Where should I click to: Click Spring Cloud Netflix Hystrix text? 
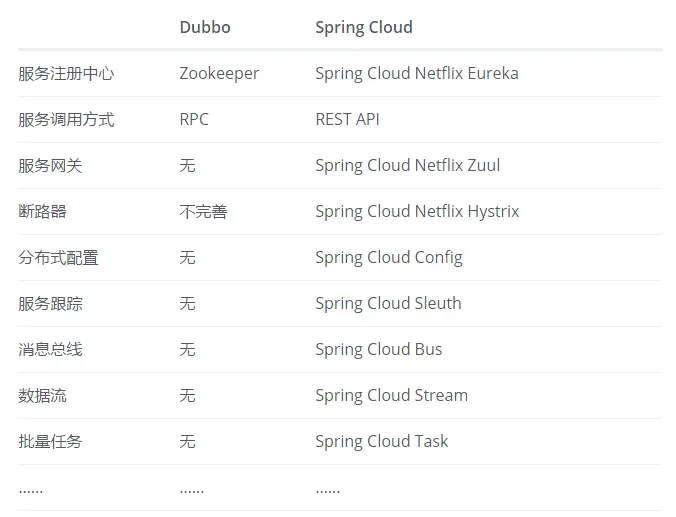click(x=417, y=212)
